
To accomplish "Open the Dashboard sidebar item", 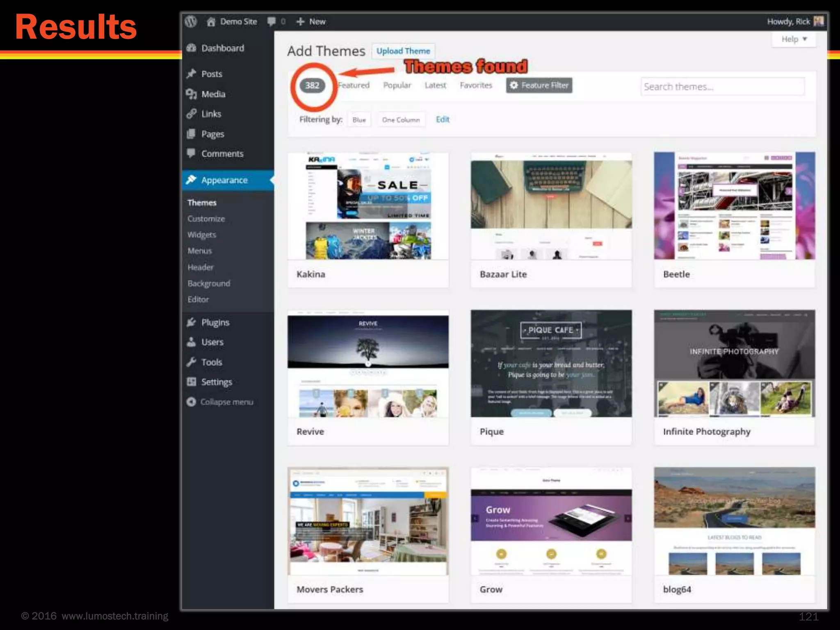I will pos(222,48).
